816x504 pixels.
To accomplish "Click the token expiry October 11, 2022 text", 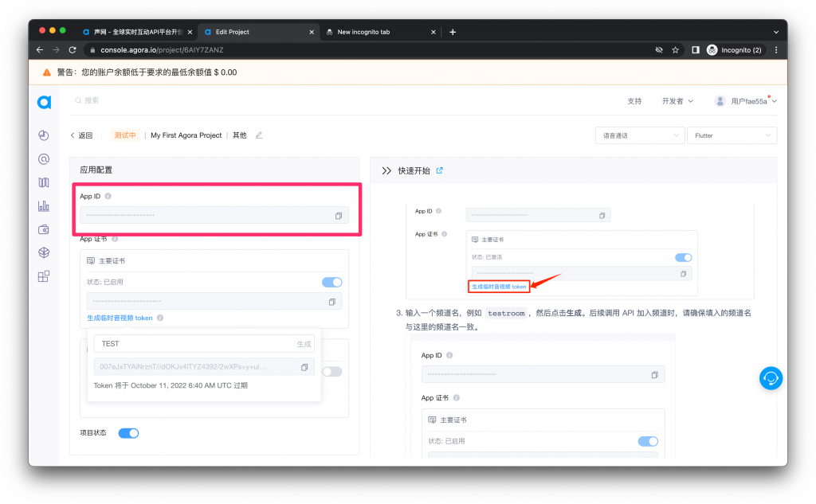I will pos(171,385).
